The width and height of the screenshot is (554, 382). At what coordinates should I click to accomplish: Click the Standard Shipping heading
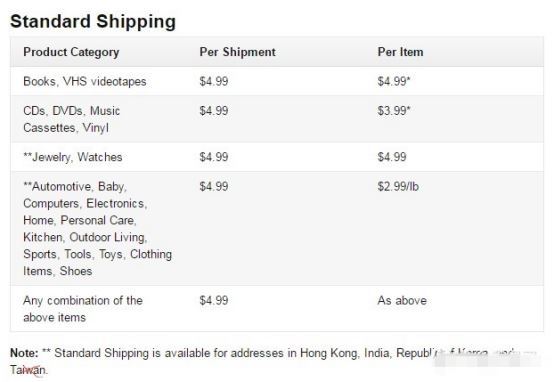tap(93, 22)
